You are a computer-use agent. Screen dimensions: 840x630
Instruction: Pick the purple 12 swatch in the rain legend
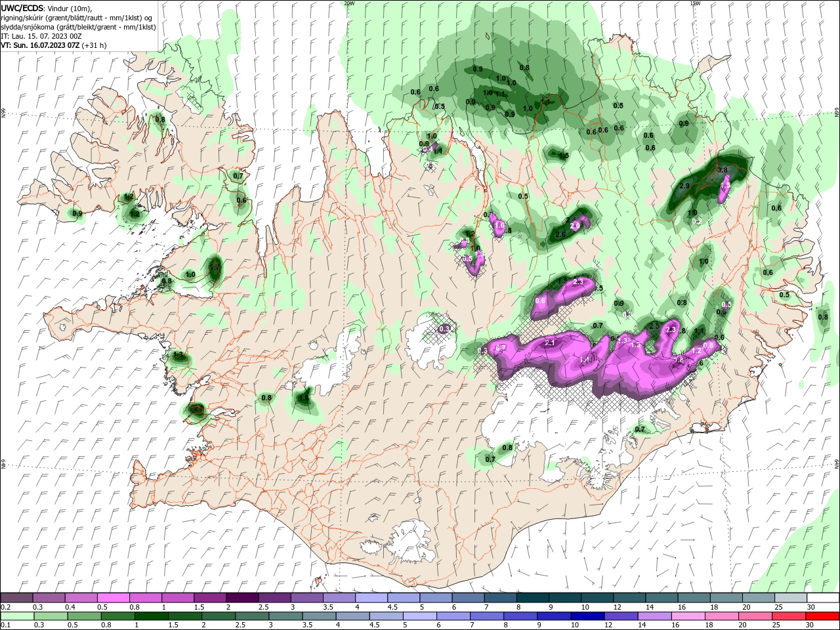pos(621,616)
